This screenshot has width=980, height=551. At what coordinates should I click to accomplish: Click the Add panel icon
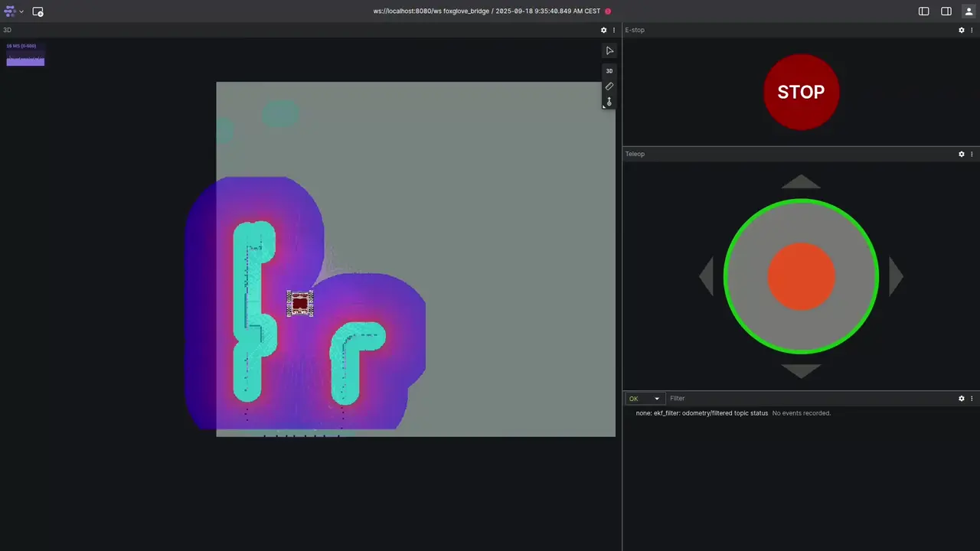[38, 11]
